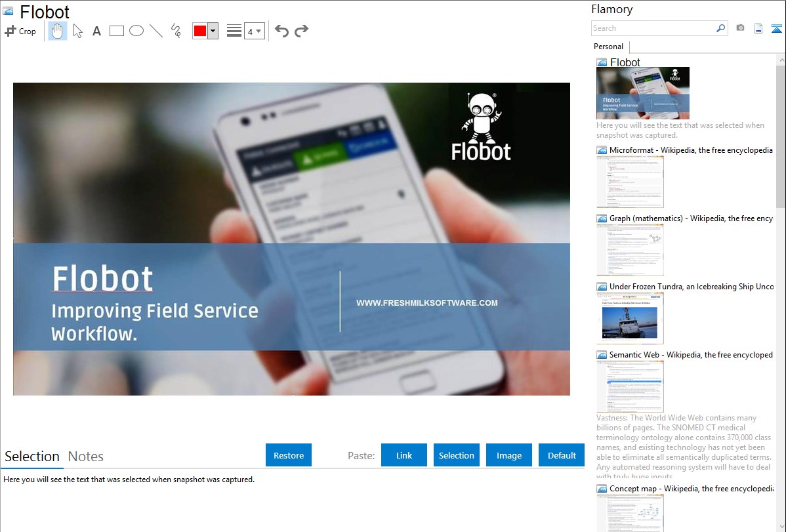Click the icon beside the Concept map title
Image resolution: width=786 pixels, height=532 pixels.
point(602,488)
